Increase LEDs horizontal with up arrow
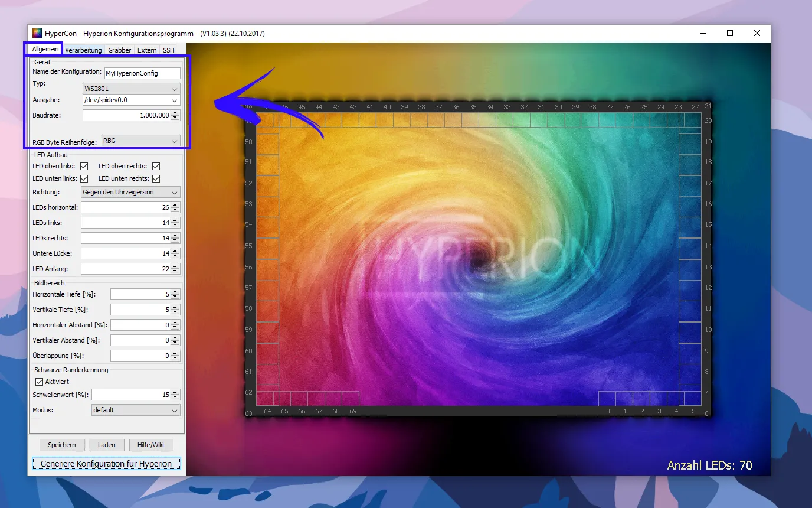Screen dimensions: 812x508 click(175, 205)
